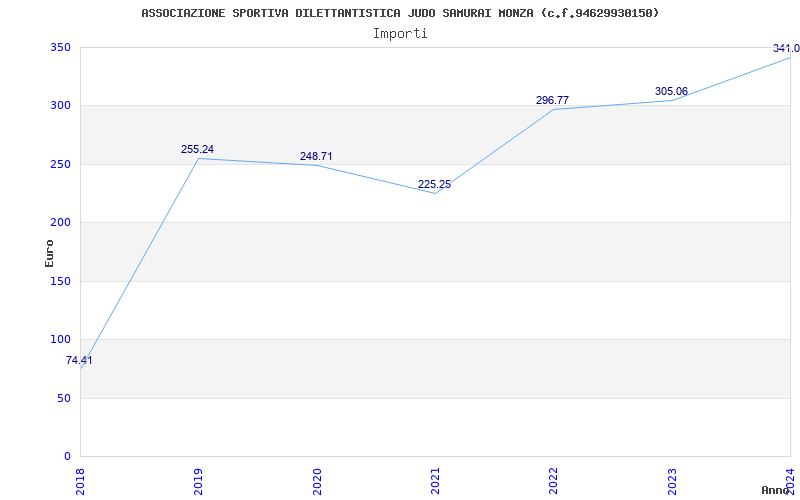800x500 pixels.
Task: Click the 300 y-axis value
Action: pyautogui.click(x=60, y=106)
